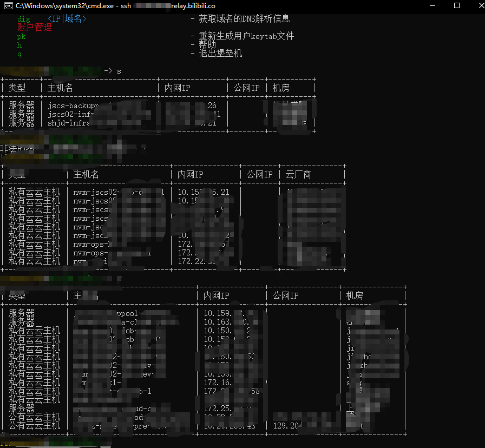This screenshot has width=485, height=448.
Task: Maximize the command prompt window
Action: tap(456, 5)
